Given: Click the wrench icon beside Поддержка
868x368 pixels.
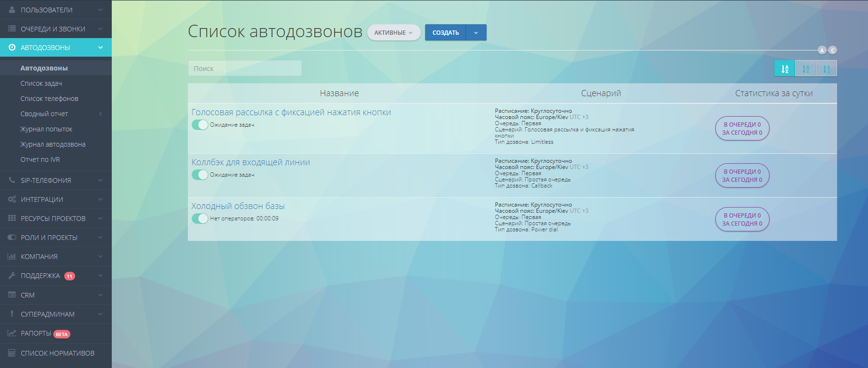Looking at the screenshot, I should 12,276.
